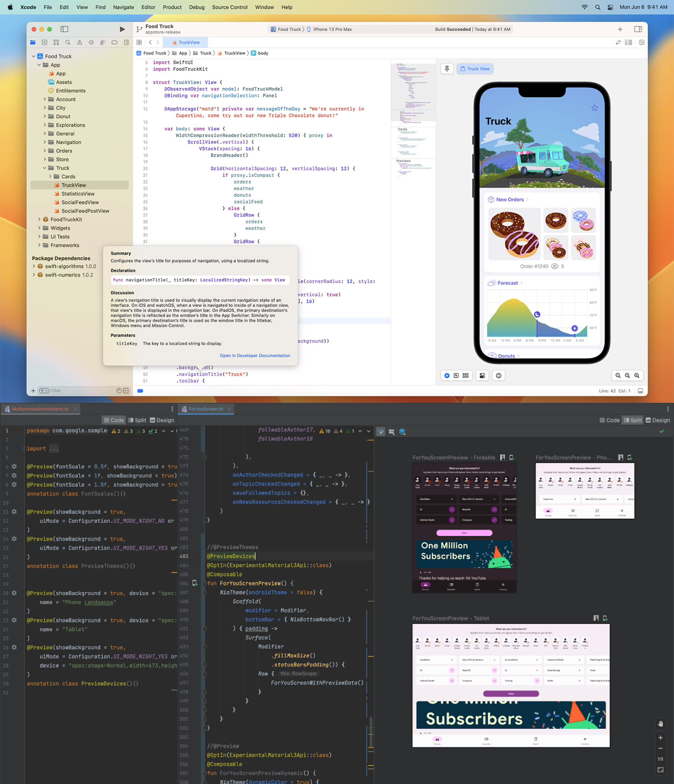
Task: Collapse the Truck folder
Action: 45,168
